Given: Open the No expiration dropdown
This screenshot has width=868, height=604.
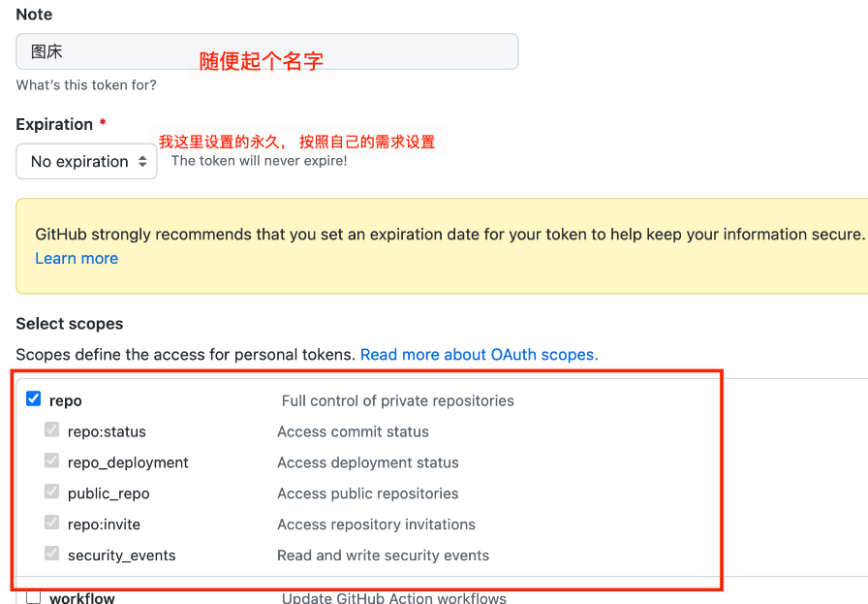Looking at the screenshot, I should tap(85, 161).
